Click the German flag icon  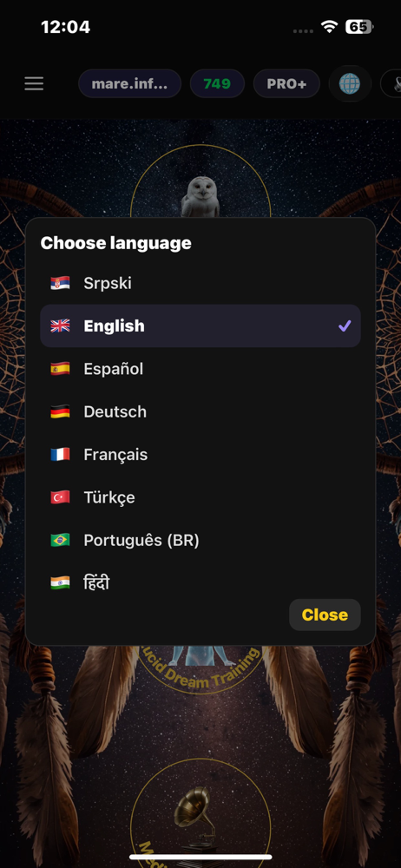pos(61,411)
